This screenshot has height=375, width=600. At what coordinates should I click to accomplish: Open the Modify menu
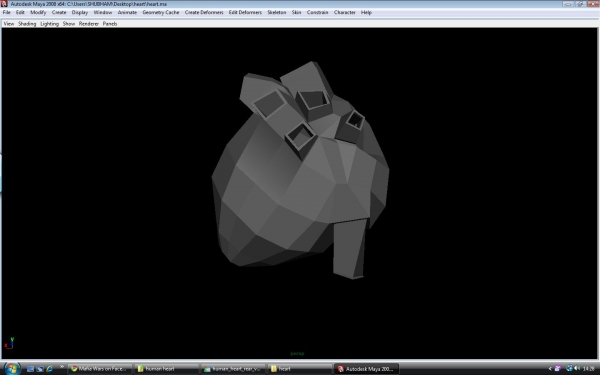click(38, 13)
